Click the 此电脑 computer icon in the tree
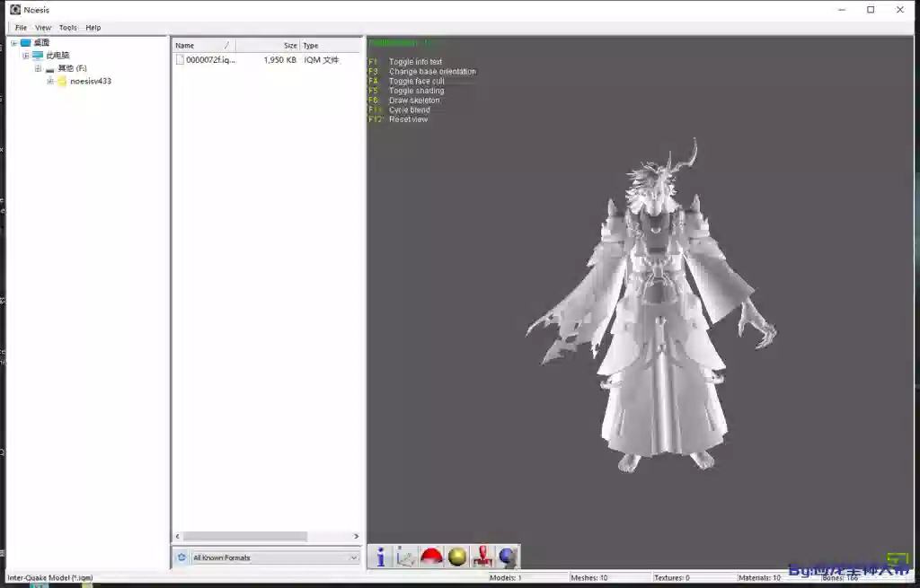Image resolution: width=920 pixels, height=588 pixels. coord(38,55)
